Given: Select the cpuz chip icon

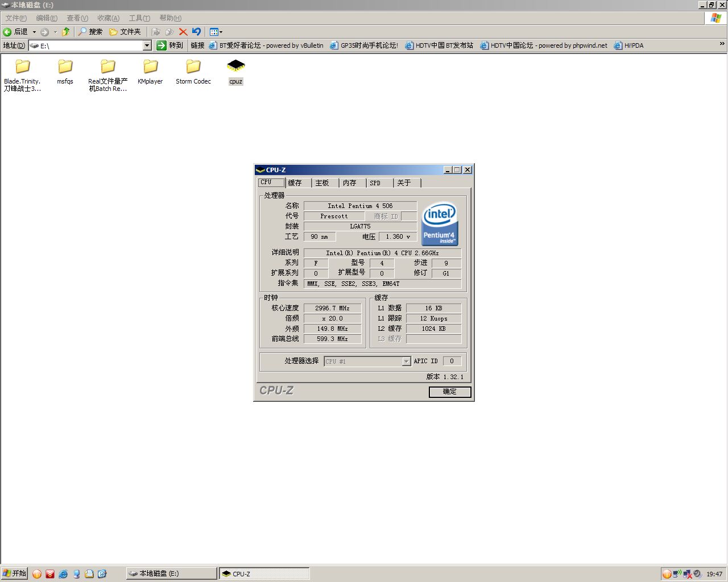Looking at the screenshot, I should (235, 66).
